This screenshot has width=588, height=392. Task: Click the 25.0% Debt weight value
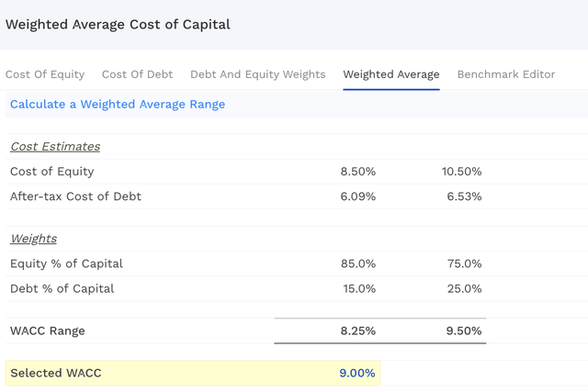tap(463, 289)
